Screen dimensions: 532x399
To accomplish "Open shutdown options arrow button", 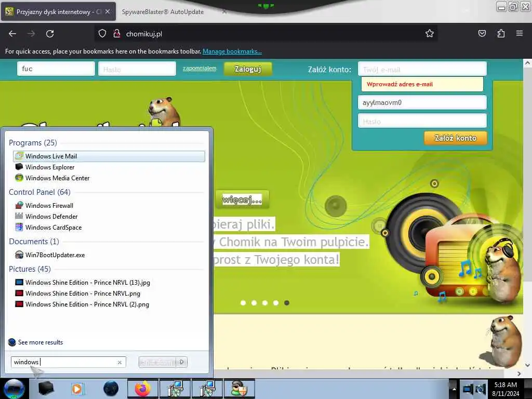I will (x=182, y=362).
